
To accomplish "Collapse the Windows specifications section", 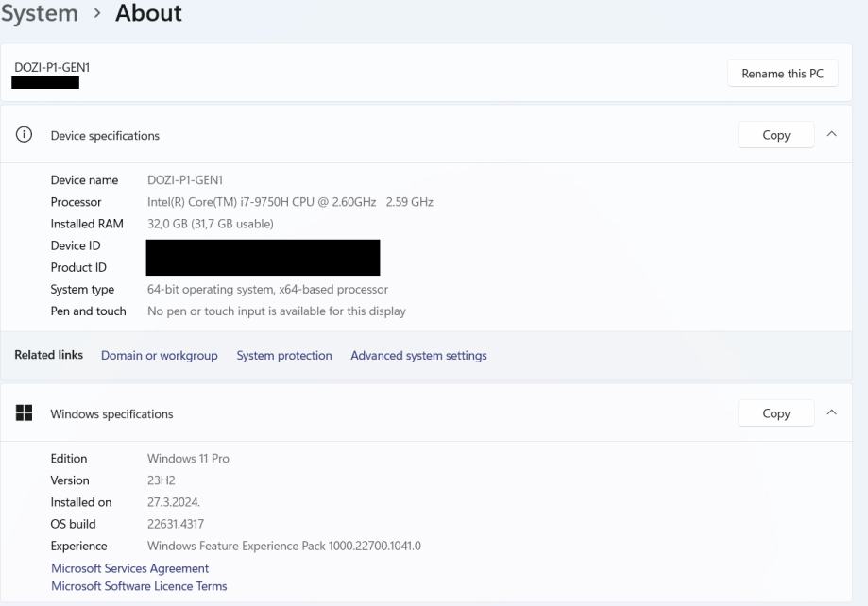I will tap(831, 412).
